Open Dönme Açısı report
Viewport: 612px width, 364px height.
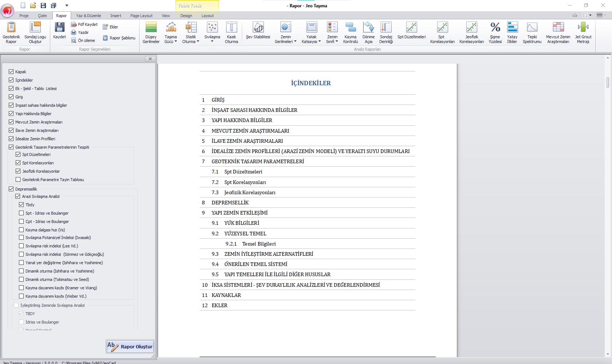point(368,32)
